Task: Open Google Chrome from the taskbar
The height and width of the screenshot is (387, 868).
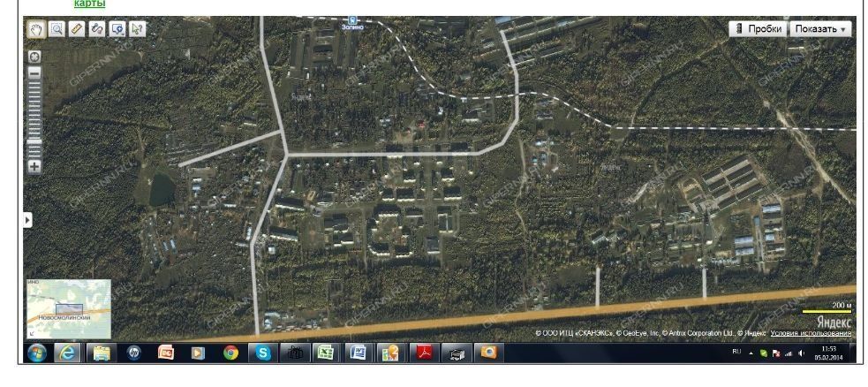Action: 231,353
